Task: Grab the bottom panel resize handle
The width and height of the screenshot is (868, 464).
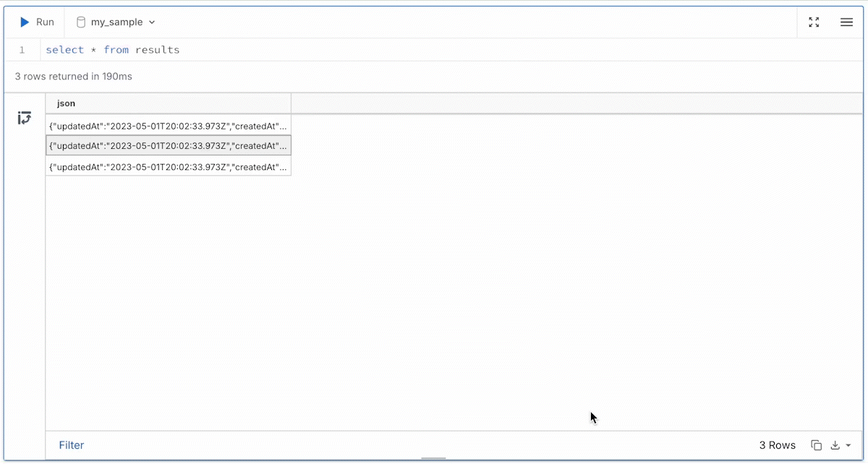Action: tap(433, 458)
